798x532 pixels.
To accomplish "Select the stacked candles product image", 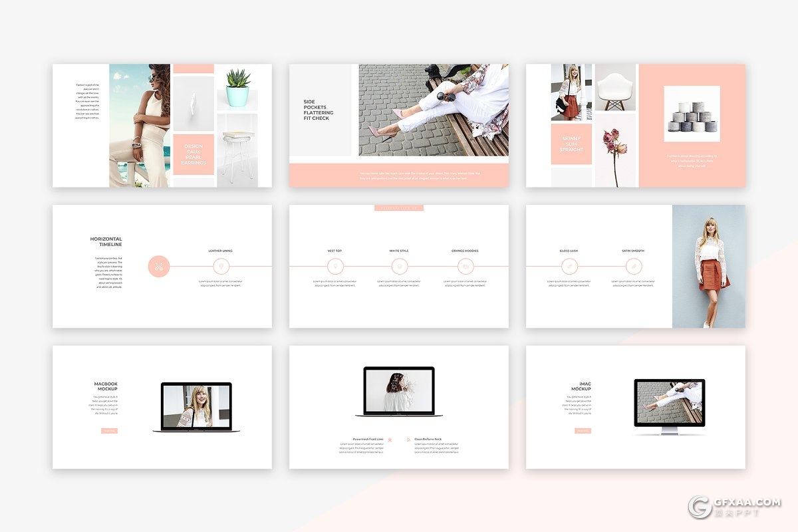I will [x=692, y=114].
